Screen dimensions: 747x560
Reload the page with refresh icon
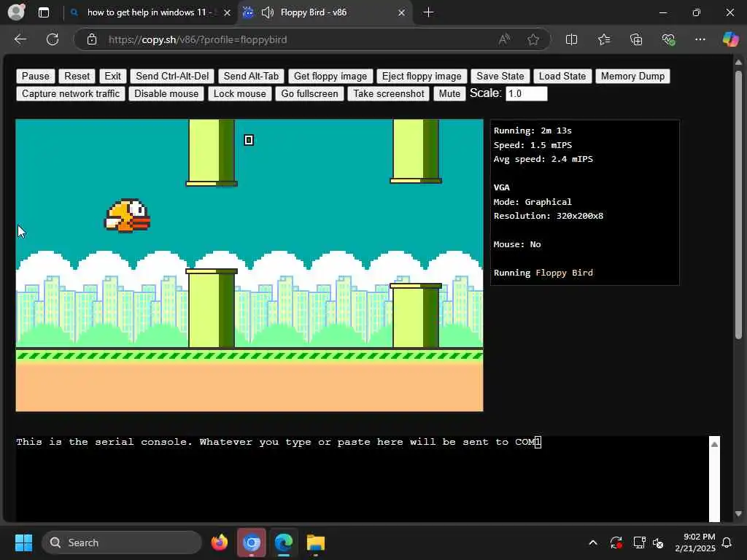53,39
